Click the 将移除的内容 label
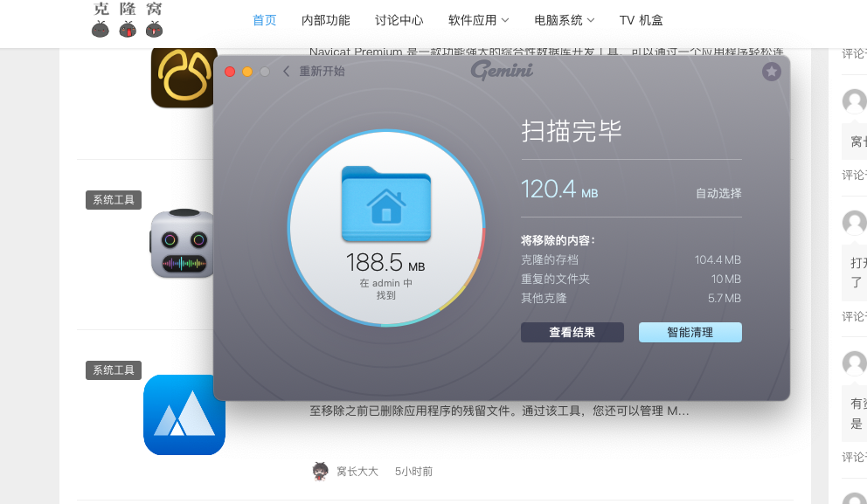Image resolution: width=867 pixels, height=504 pixels. (558, 240)
